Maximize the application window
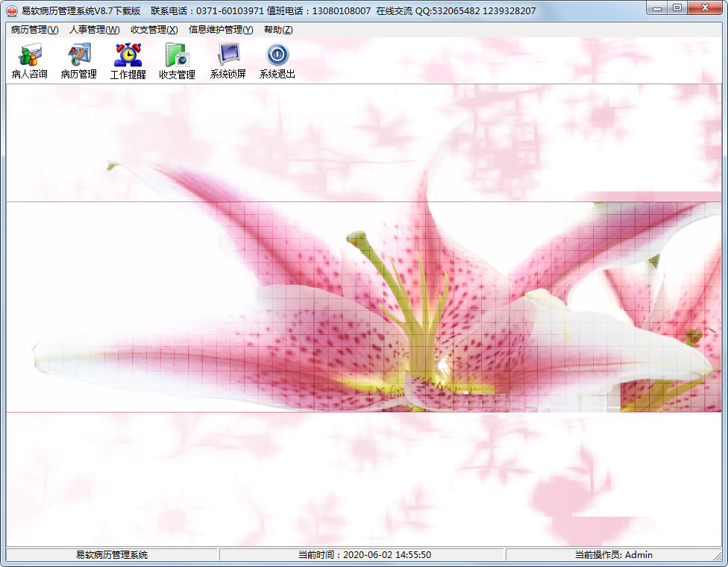Viewport: 728px width, 567px height. [x=677, y=8]
